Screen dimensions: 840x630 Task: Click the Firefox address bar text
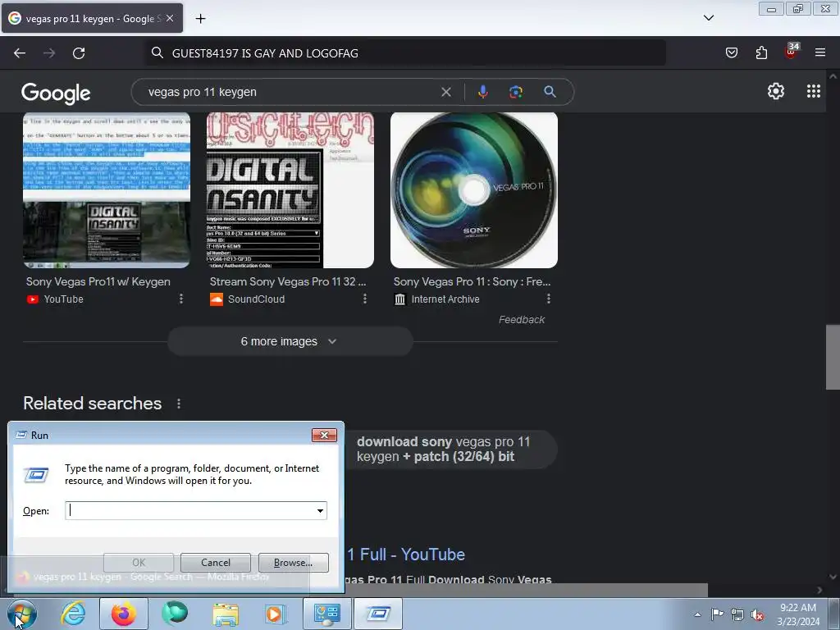(265, 53)
